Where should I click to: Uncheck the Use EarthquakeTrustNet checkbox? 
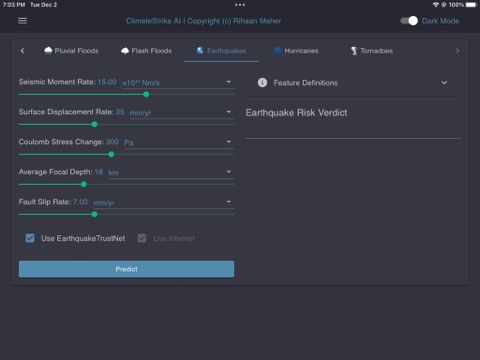tap(30, 238)
